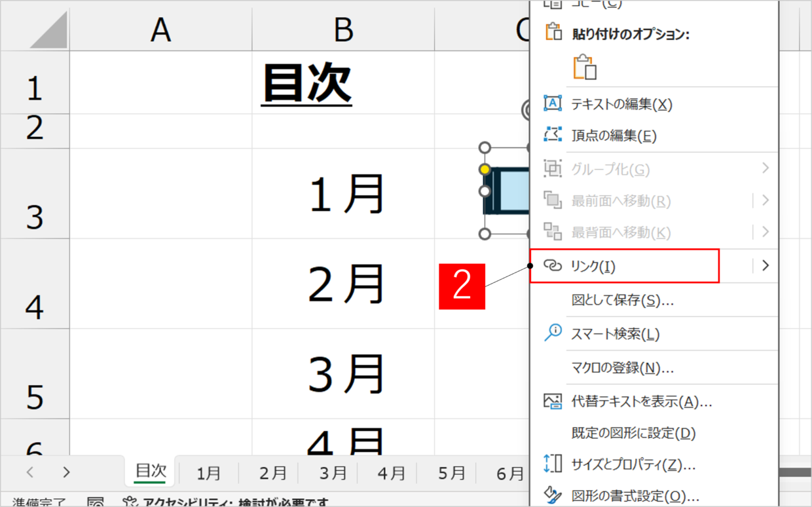Viewport: 812px width, 507px height.
Task: Click the alt text picture icon
Action: click(x=553, y=401)
